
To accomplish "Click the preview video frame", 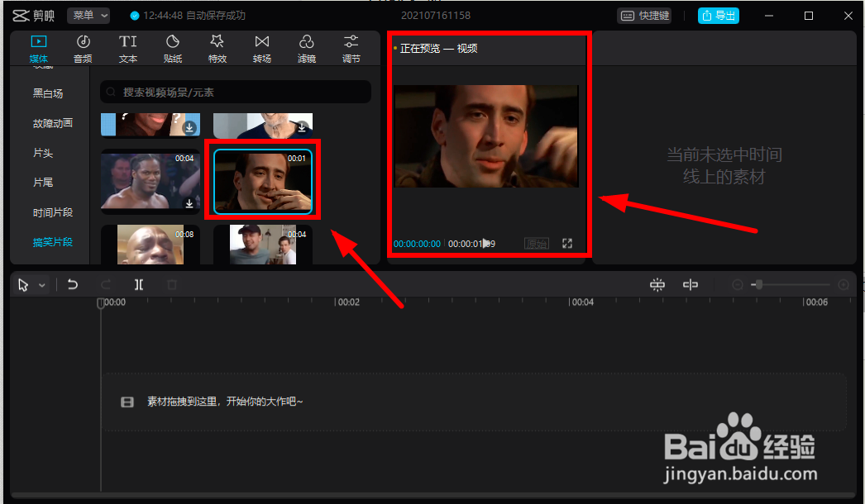I will coord(486,136).
